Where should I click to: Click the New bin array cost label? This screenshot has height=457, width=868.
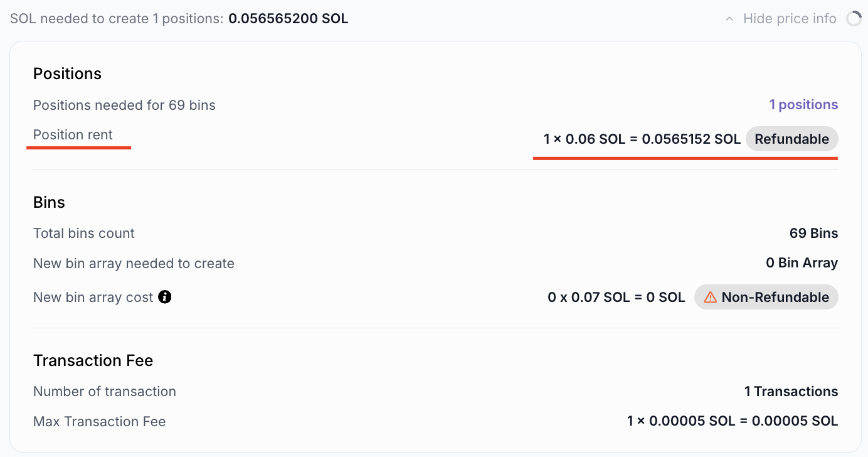click(93, 298)
